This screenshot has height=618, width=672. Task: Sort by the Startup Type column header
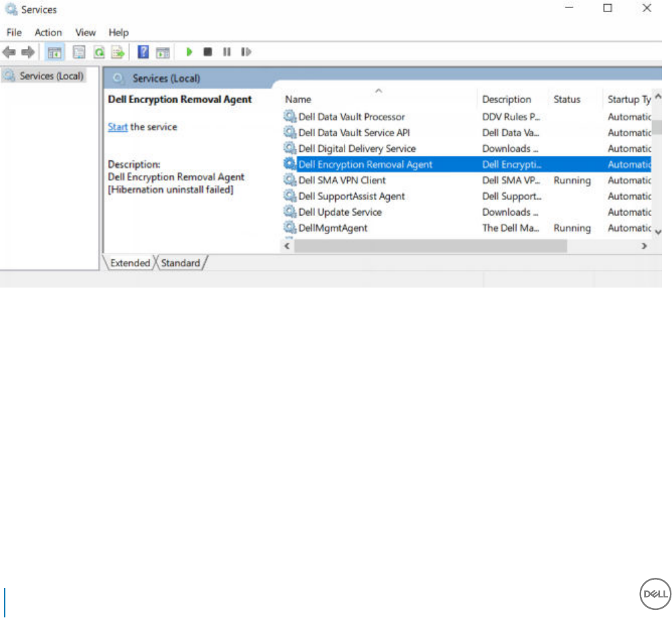[628, 99]
